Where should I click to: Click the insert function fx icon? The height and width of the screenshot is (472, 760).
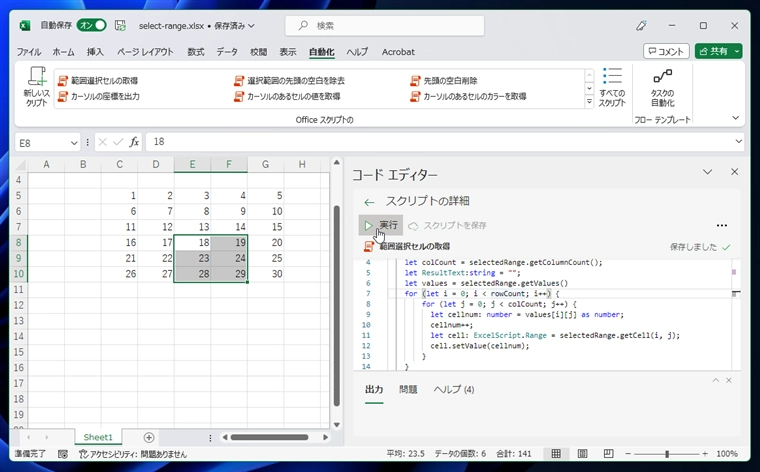pos(134,142)
